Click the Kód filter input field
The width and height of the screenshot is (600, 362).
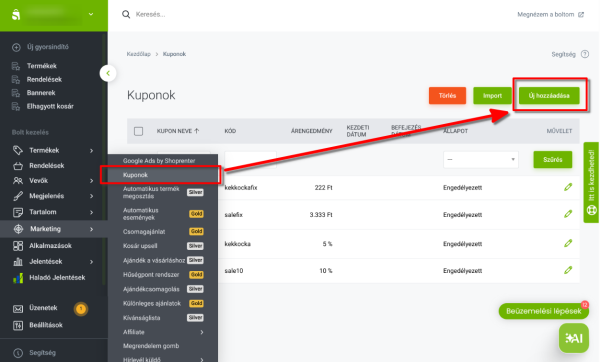pyautogui.click(x=250, y=160)
